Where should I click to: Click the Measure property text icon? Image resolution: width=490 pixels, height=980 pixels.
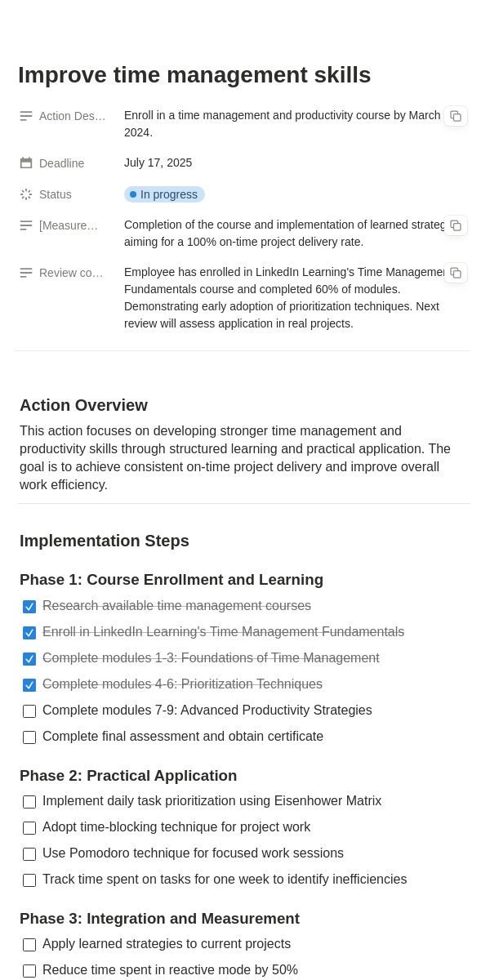[26, 225]
